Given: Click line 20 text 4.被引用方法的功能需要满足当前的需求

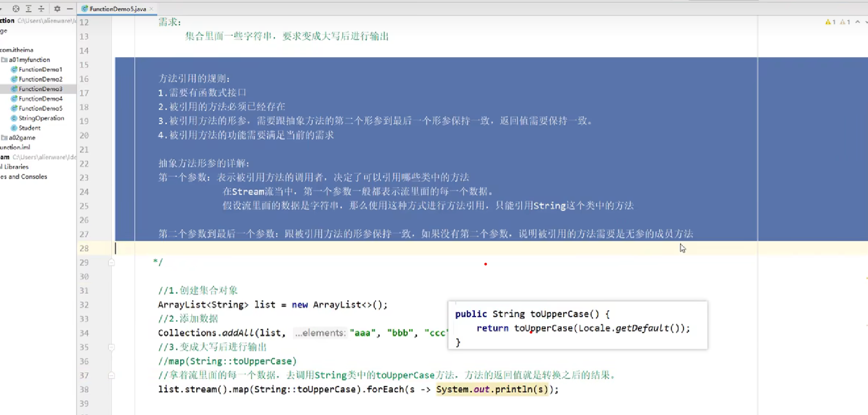Looking at the screenshot, I should (x=246, y=135).
